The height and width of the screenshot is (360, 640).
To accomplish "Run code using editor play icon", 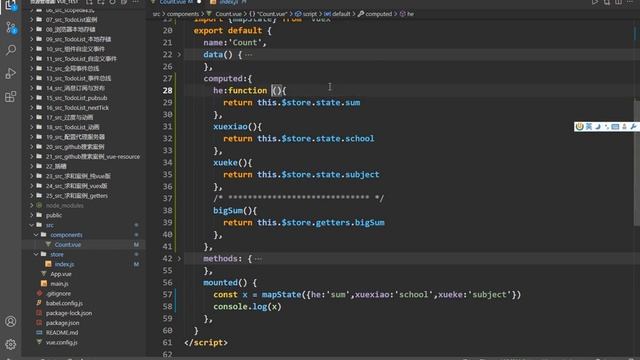I will point(595,2).
